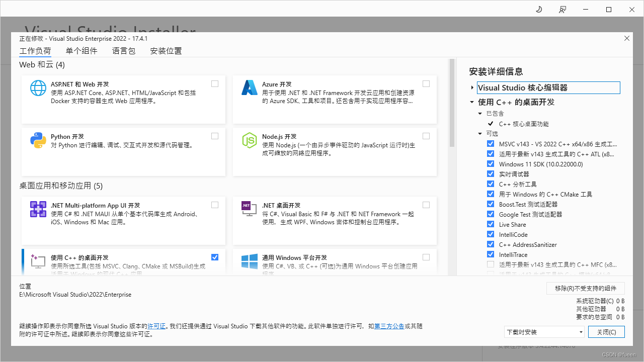The height and width of the screenshot is (362, 644).
Task: Switch to the 安装位置 tab
Action: pos(166,51)
